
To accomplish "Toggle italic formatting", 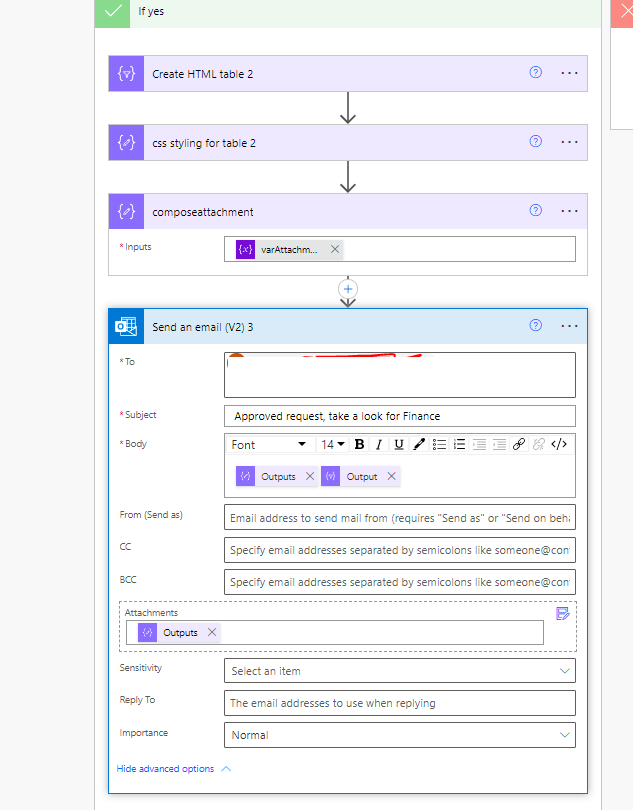I will (x=379, y=444).
